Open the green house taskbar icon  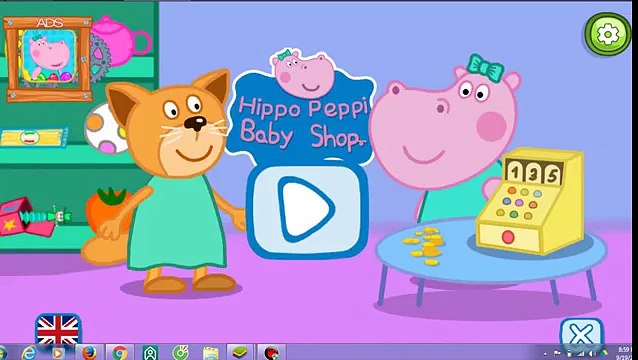pyautogui.click(x=150, y=353)
